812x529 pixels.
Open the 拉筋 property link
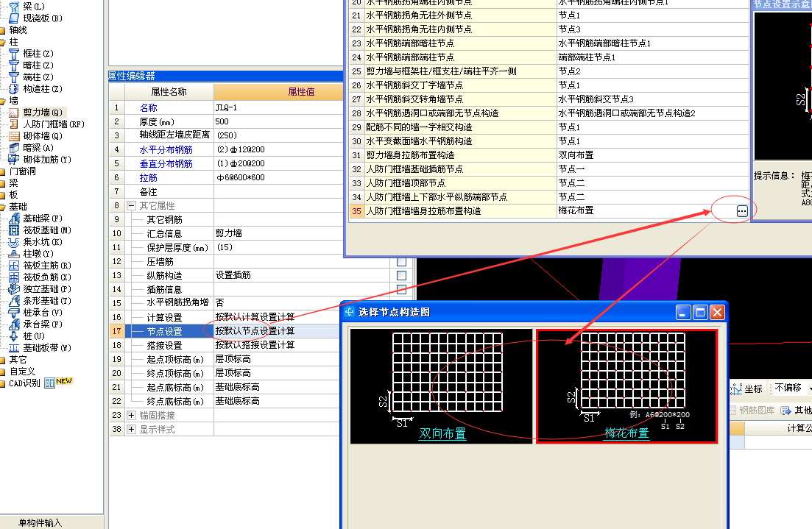coord(148,177)
